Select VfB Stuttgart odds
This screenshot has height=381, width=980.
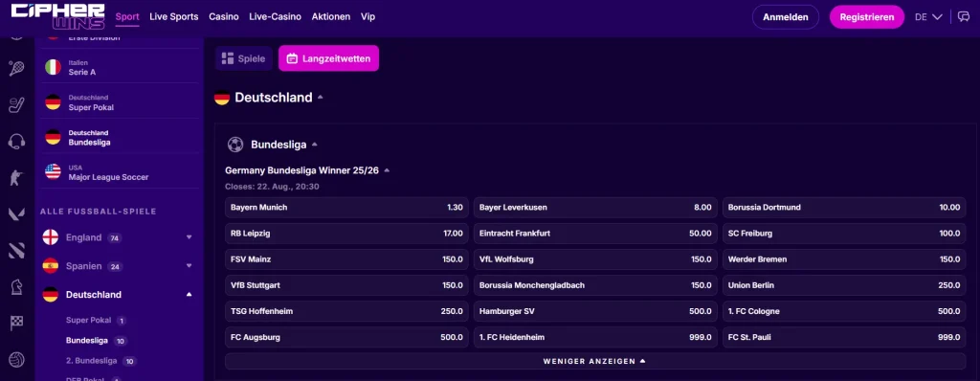click(346, 285)
